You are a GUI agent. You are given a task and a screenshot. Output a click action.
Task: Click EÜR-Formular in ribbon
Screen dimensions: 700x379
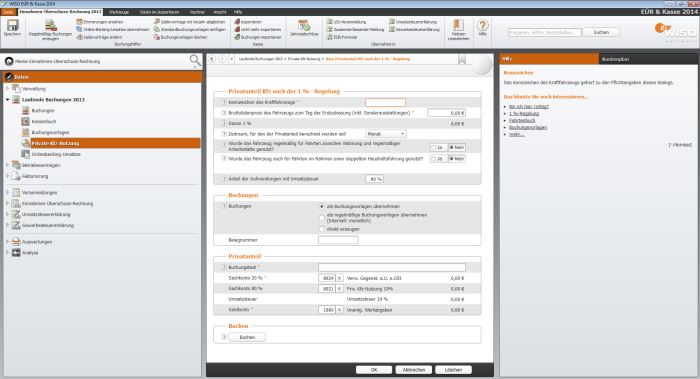[342, 37]
